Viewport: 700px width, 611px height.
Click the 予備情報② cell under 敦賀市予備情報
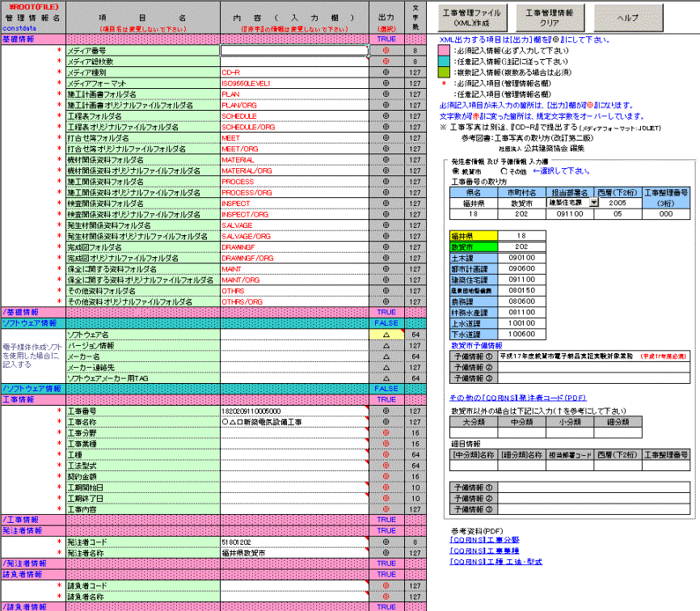tap(594, 367)
